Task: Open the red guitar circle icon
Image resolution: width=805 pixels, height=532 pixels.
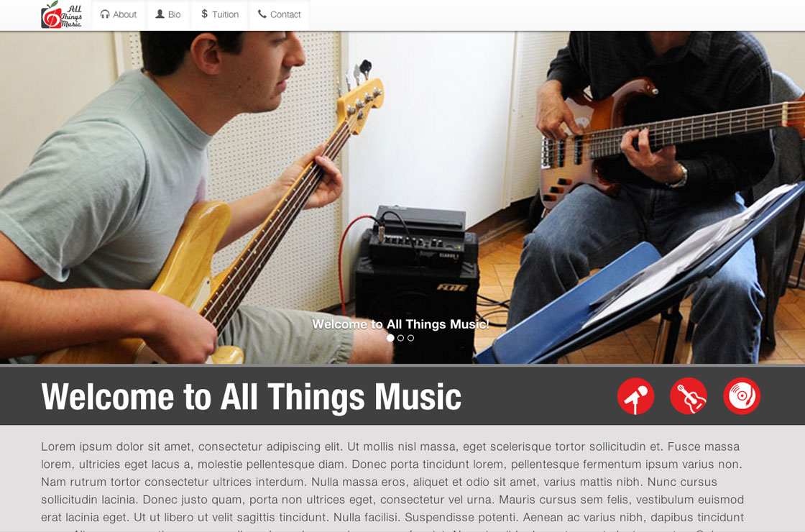Action: point(689,396)
